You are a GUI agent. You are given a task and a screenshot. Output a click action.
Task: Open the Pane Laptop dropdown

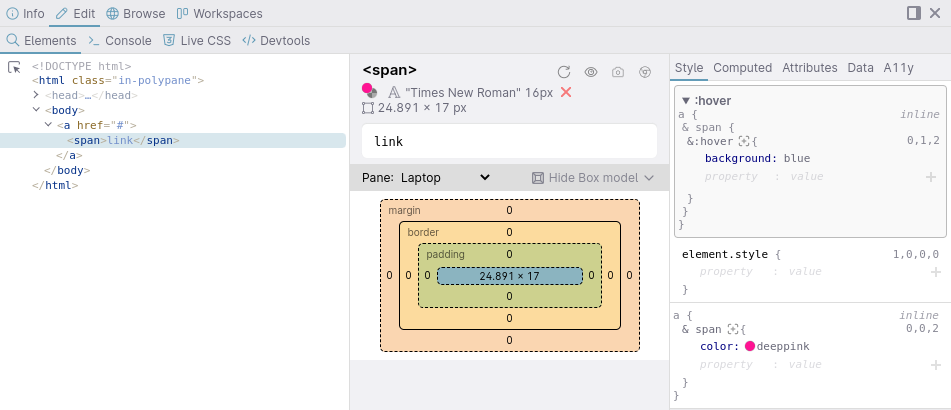[445, 178]
